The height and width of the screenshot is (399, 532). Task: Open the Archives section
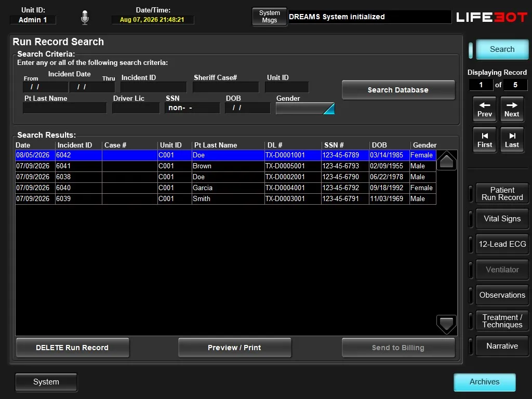[485, 382]
